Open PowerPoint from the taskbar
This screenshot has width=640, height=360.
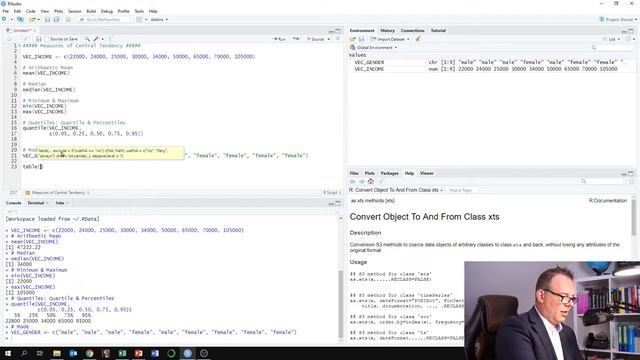click(x=138, y=353)
